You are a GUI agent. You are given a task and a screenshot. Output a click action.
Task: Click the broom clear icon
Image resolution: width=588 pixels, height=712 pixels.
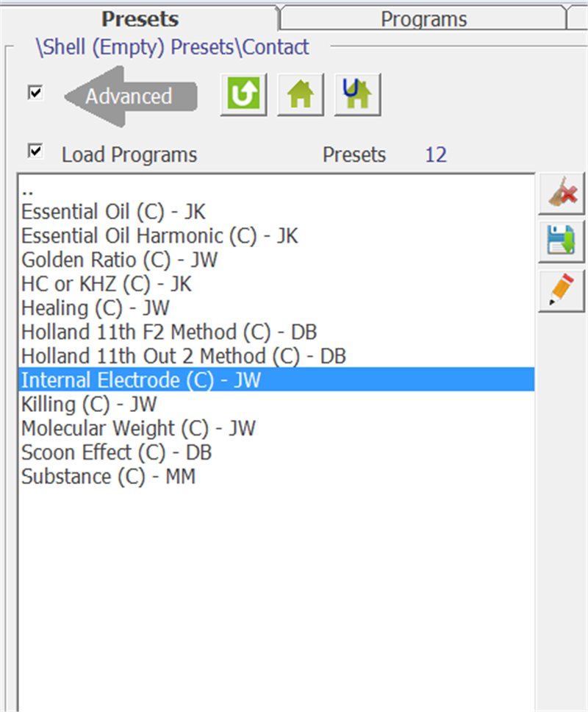coord(562,195)
